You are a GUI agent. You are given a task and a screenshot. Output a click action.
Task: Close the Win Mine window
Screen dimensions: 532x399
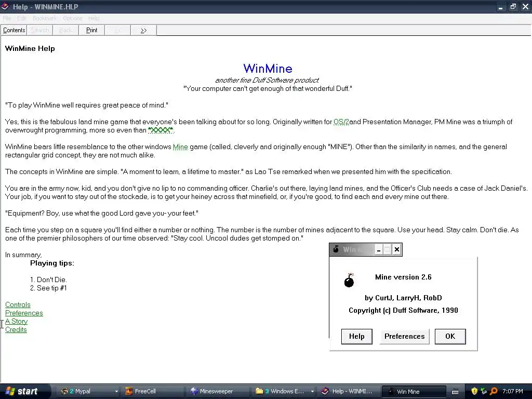(x=396, y=250)
